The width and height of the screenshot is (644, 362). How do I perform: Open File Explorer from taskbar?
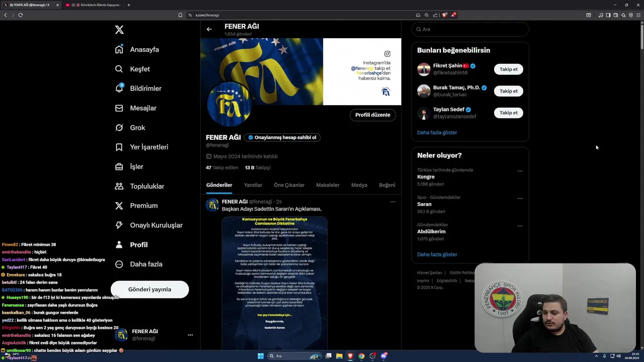click(x=339, y=356)
